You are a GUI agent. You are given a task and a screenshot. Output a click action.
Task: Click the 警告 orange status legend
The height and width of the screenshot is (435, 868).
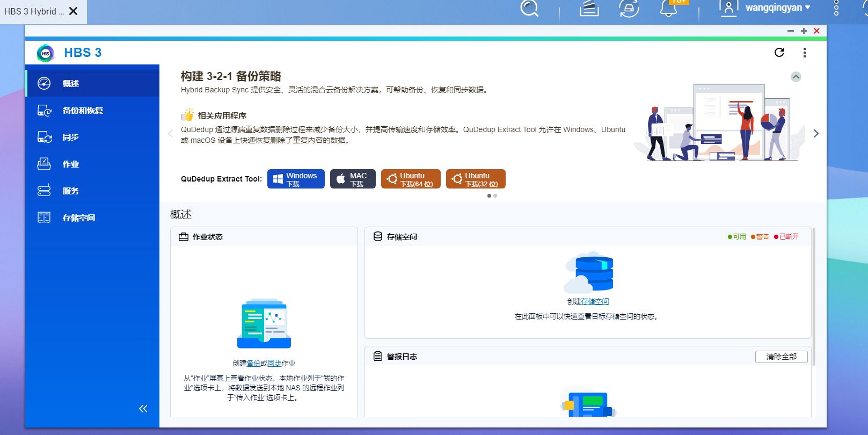click(x=760, y=236)
